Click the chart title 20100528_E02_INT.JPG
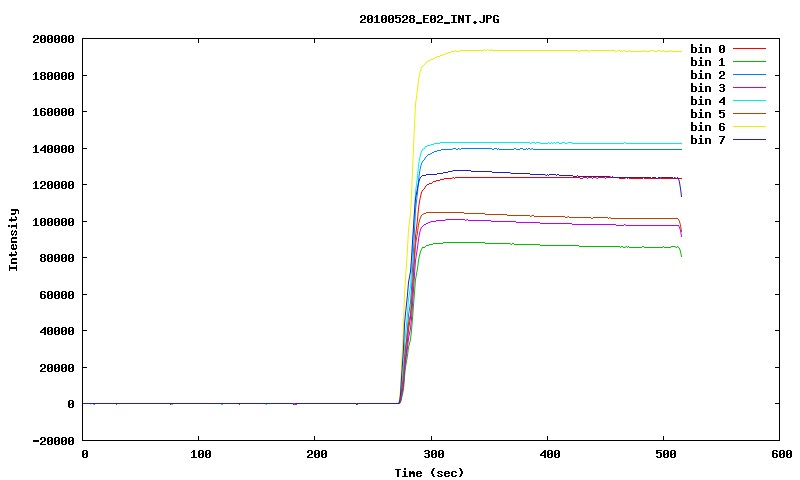The width and height of the screenshot is (800, 480). [429, 19]
